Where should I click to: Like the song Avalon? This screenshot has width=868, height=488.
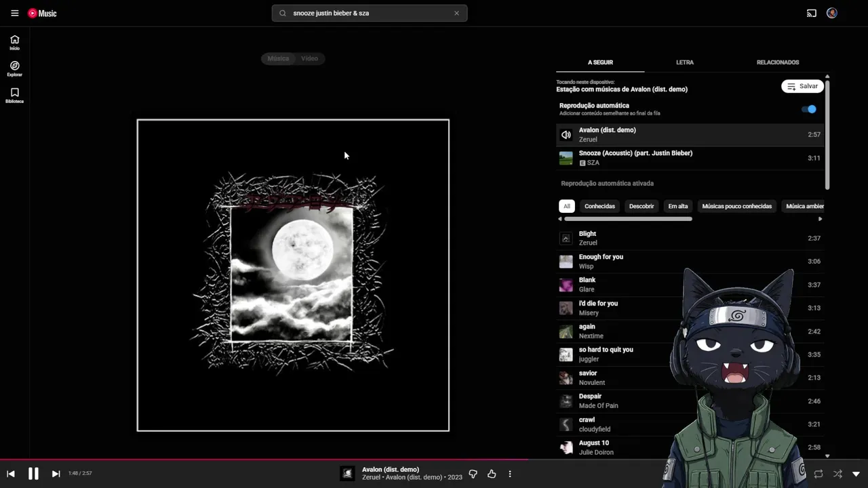click(492, 474)
